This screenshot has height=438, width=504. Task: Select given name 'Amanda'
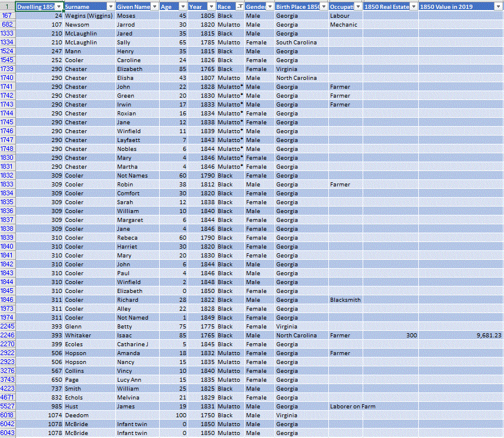[x=137, y=353]
